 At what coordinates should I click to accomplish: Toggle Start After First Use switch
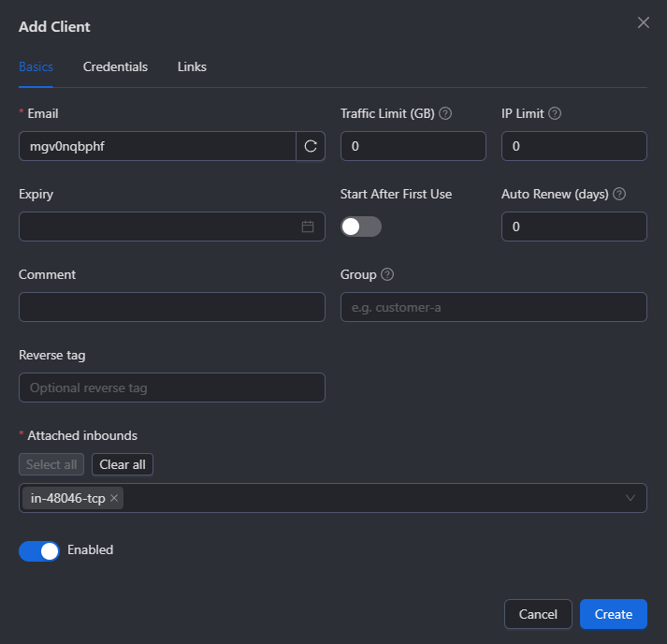[x=361, y=227]
